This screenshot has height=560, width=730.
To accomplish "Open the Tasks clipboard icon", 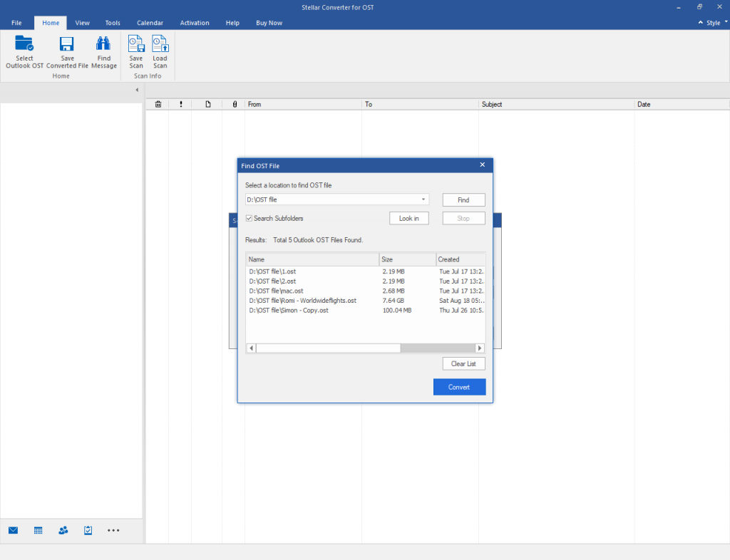I will pyautogui.click(x=88, y=530).
